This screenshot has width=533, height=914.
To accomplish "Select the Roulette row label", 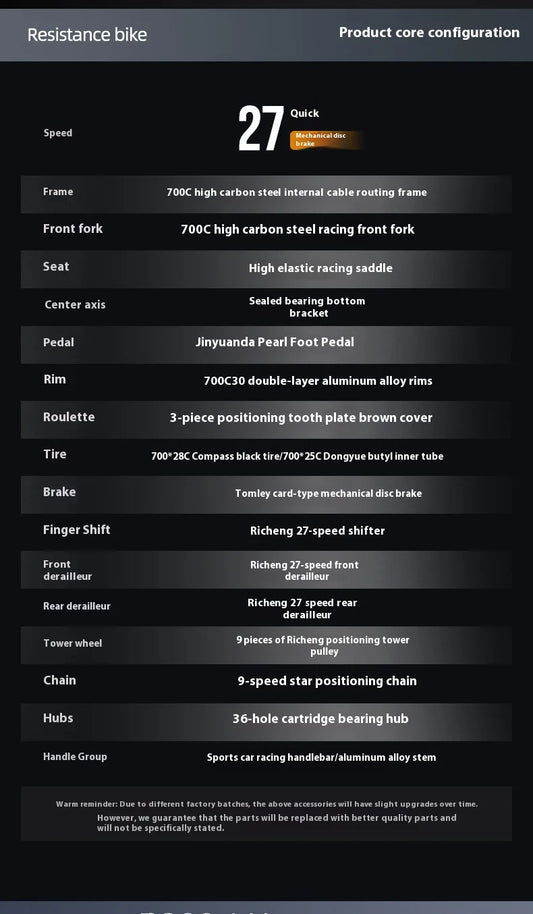I will pyautogui.click(x=69, y=417).
